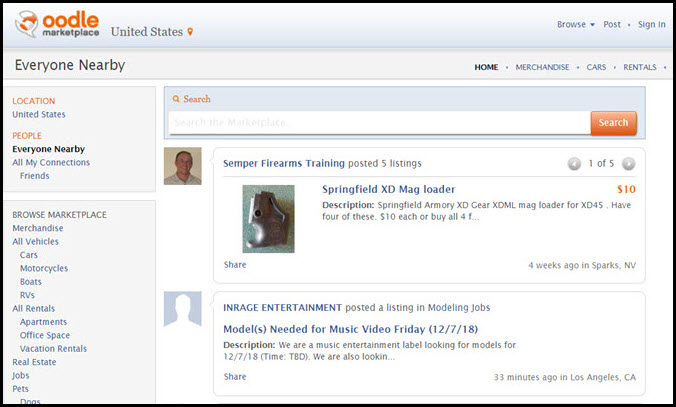Click the Post link

click(x=612, y=25)
